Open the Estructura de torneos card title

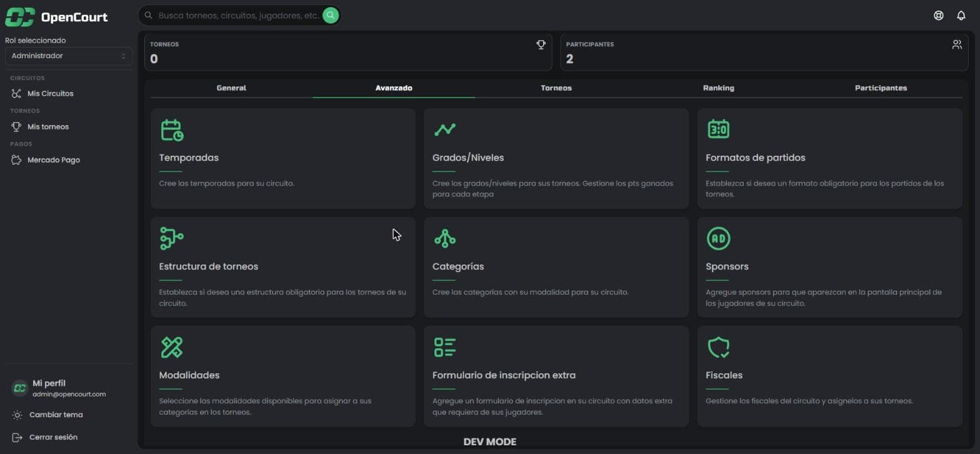coord(209,266)
